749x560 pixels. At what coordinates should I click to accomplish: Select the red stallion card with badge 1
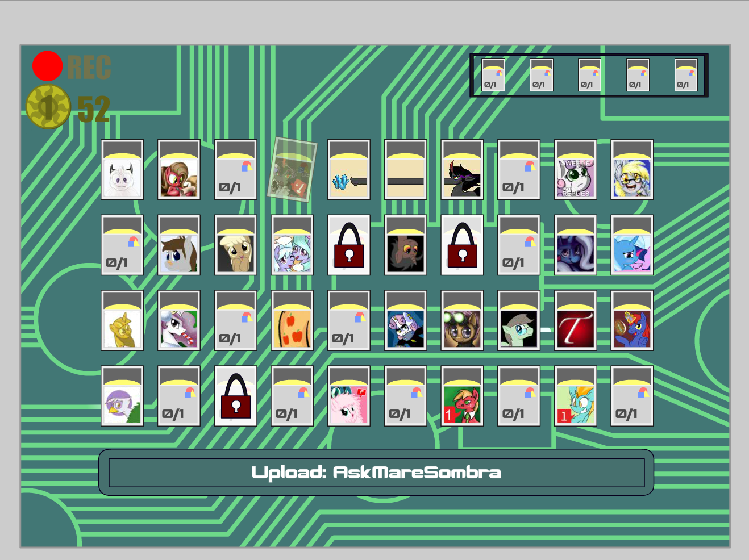pos(463,396)
